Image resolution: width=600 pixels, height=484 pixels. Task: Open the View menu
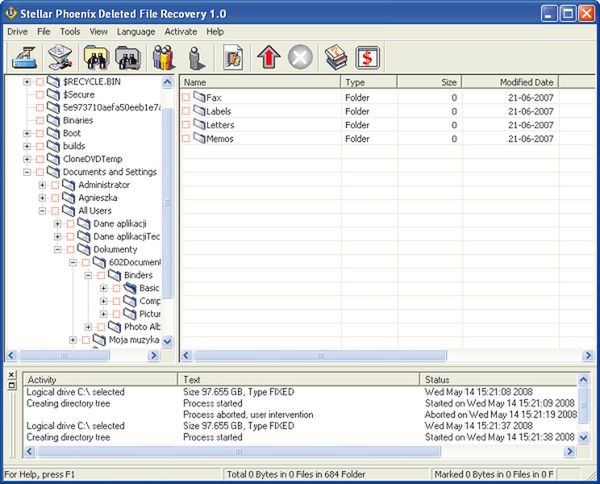tap(98, 32)
